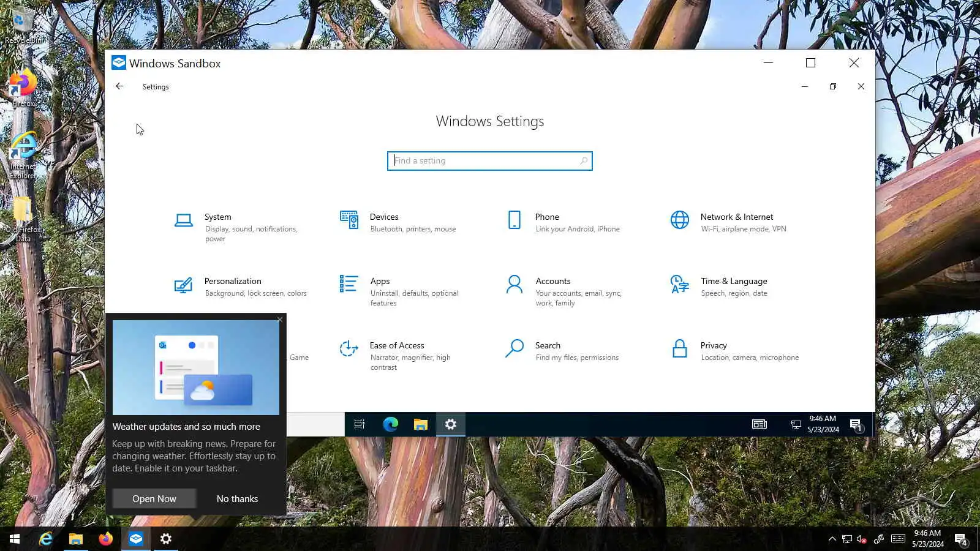Click the Open Now button
The image size is (980, 551).
pos(154,499)
